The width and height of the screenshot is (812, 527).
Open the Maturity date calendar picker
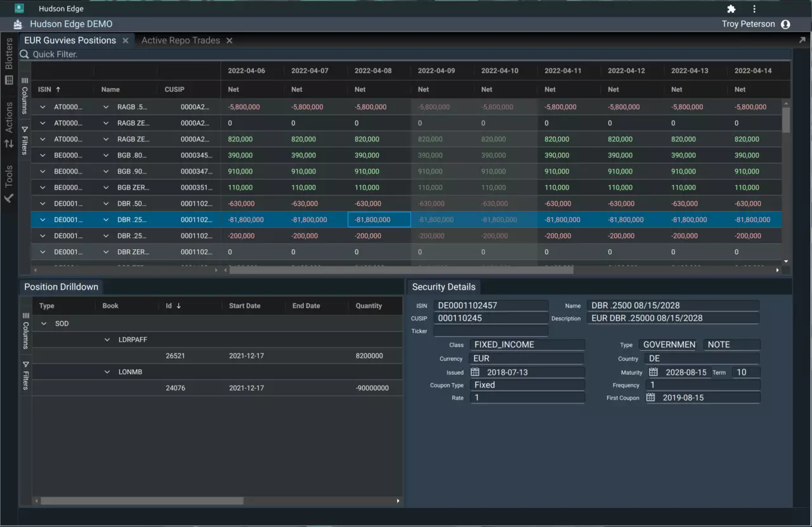coord(653,372)
